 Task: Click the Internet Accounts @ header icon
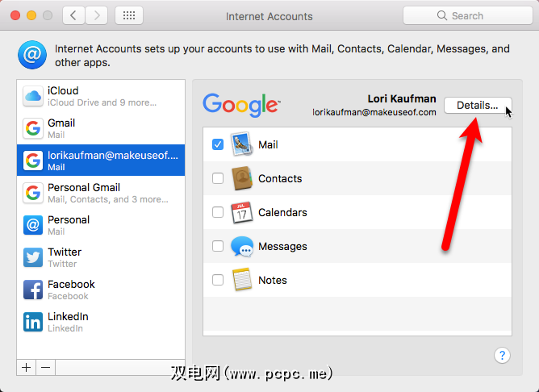[x=32, y=55]
